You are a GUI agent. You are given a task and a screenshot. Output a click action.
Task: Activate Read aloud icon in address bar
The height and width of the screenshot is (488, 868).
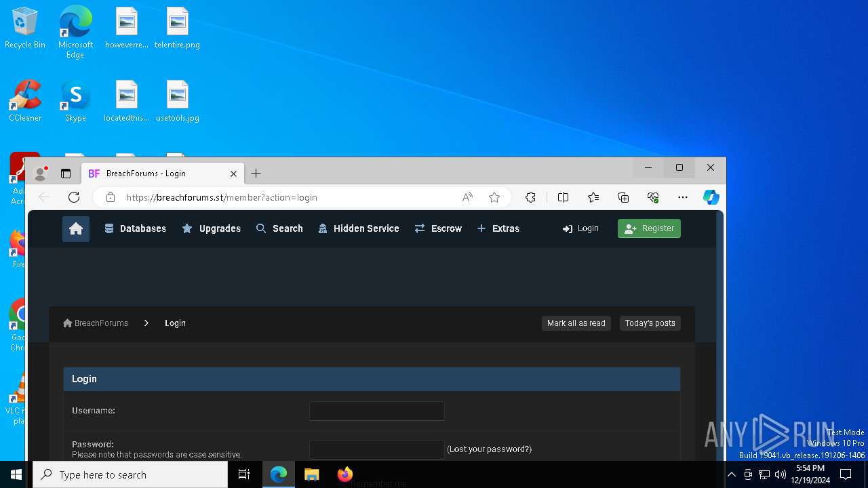click(467, 197)
